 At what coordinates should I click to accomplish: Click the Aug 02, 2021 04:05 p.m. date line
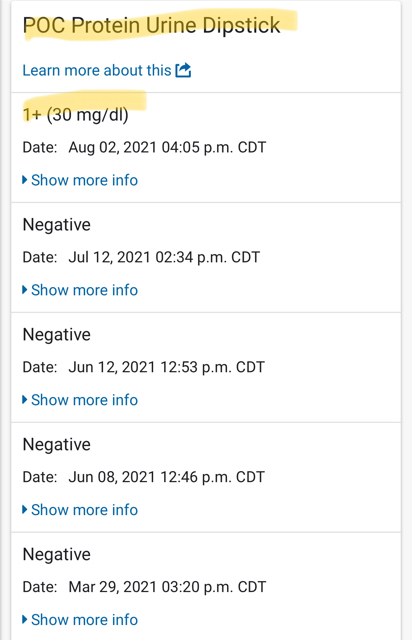click(144, 147)
